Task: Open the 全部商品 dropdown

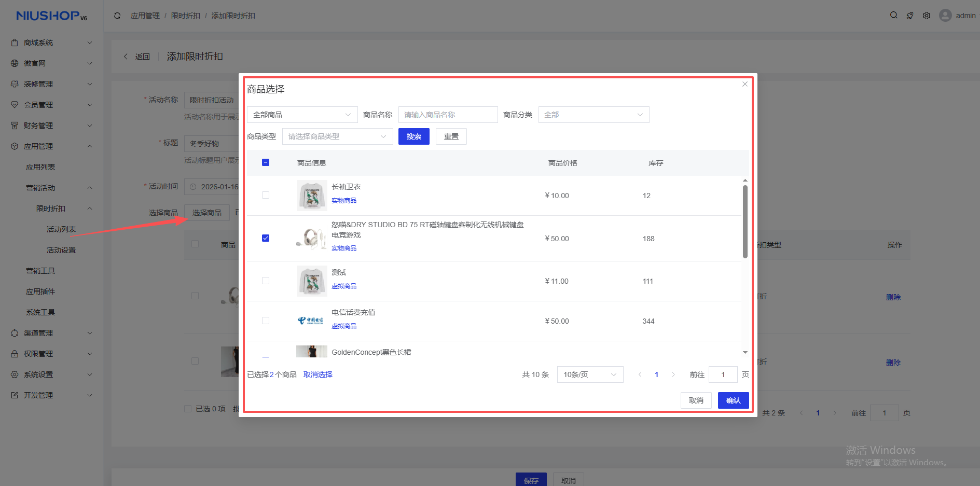Action: [302, 115]
